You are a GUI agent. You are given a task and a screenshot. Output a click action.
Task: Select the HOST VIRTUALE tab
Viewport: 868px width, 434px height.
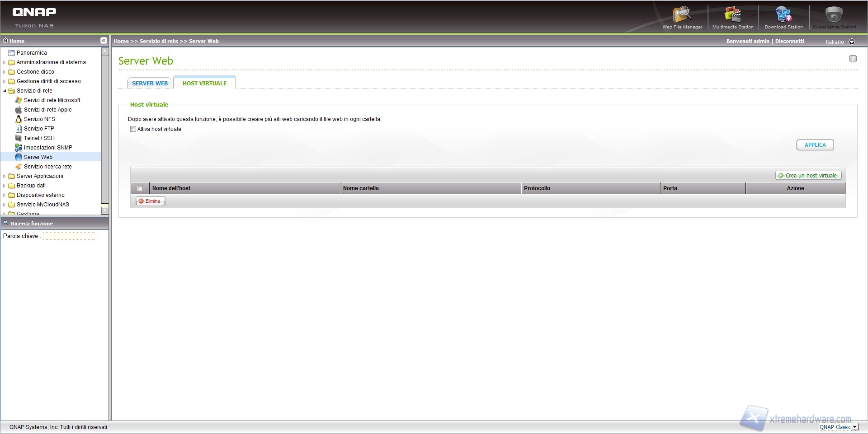pos(204,84)
